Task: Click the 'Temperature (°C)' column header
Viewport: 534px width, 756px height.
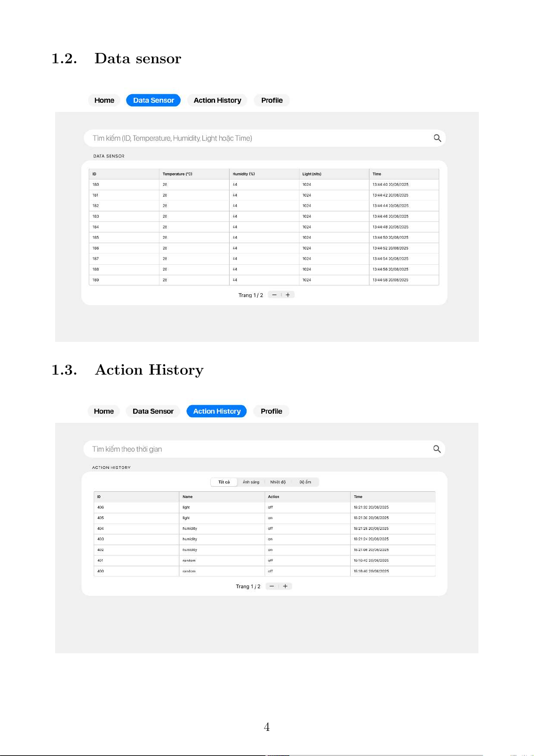Action: click(178, 174)
